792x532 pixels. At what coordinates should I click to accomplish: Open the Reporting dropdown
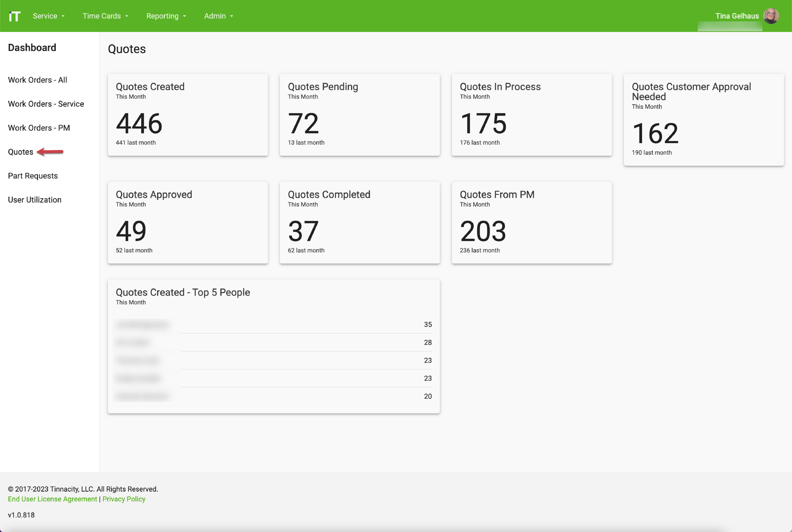pos(166,16)
